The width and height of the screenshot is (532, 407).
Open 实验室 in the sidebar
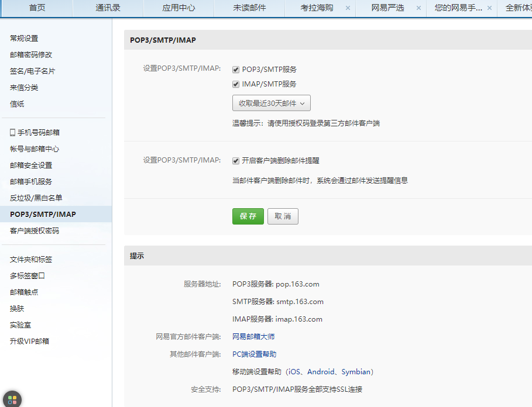(x=20, y=325)
